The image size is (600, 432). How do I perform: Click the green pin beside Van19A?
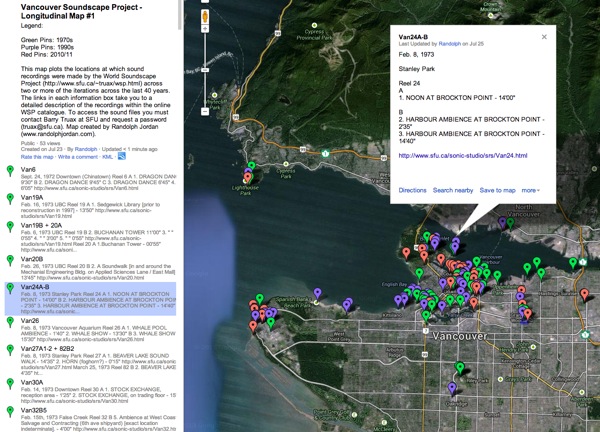coord(10,199)
